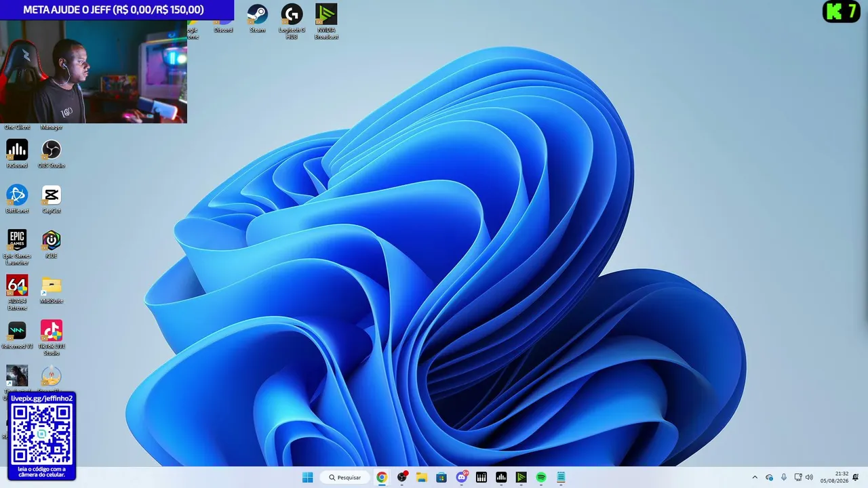Open Spotify from the taskbar
The width and height of the screenshot is (868, 488).
(x=541, y=477)
